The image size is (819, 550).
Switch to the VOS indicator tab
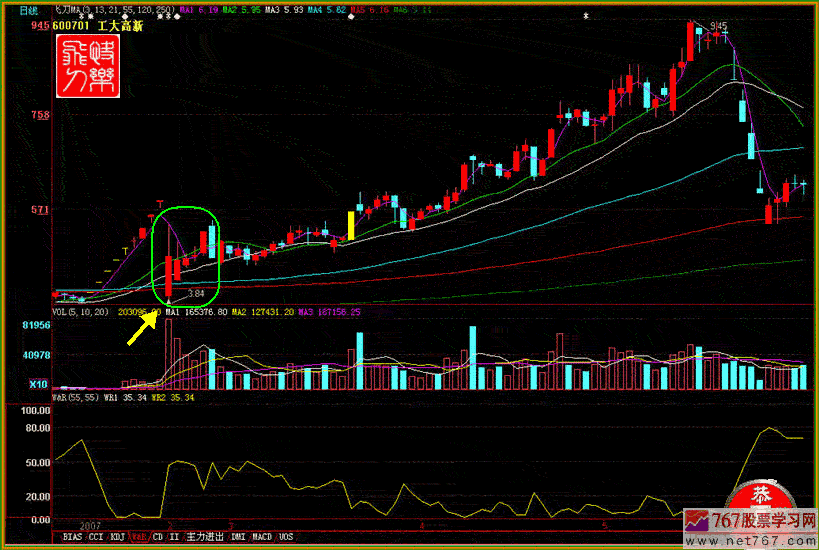pos(286,537)
